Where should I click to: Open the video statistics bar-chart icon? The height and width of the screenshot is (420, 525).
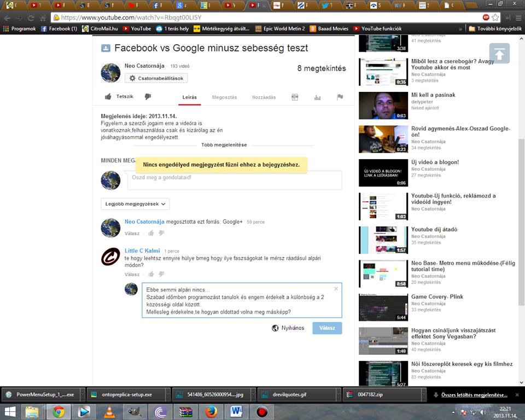317,97
